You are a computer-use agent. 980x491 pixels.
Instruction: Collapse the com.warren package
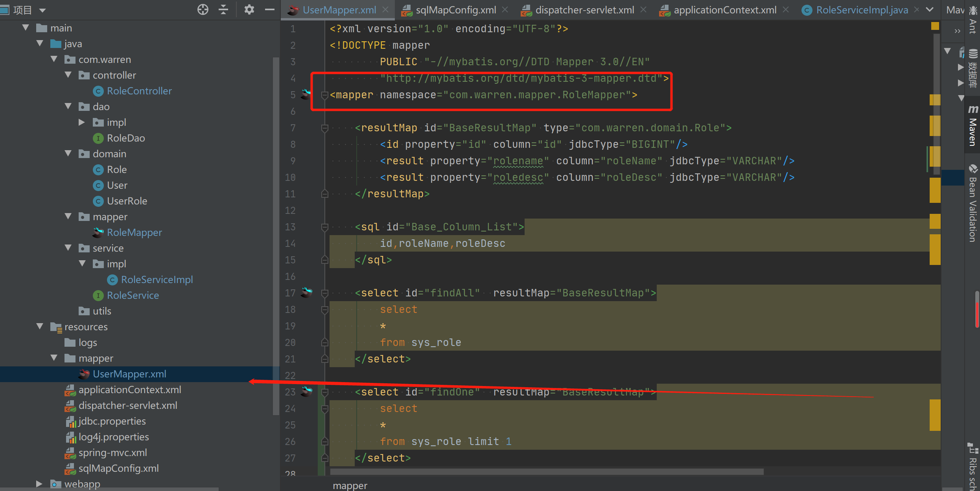tap(54, 59)
